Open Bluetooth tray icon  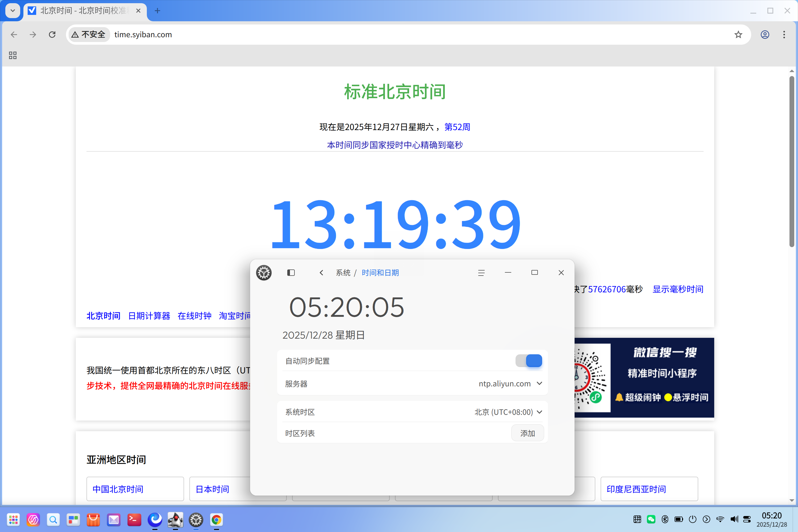(665, 519)
